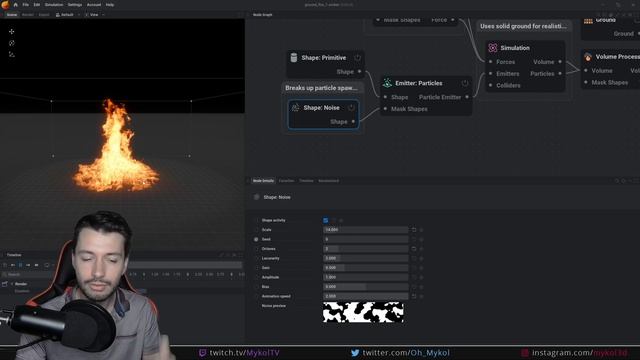
Task: Click the EmberGen flame logo icon
Action: coord(5,4)
